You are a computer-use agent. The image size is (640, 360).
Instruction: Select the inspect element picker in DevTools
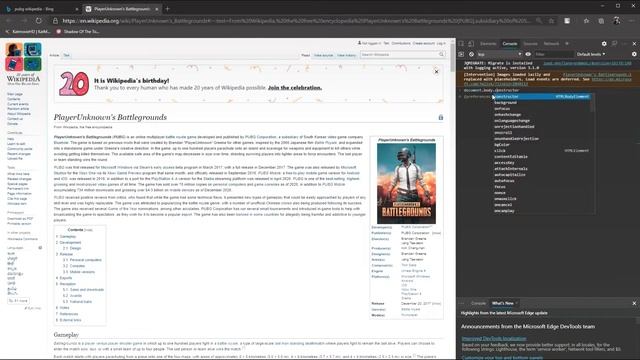coord(461,44)
